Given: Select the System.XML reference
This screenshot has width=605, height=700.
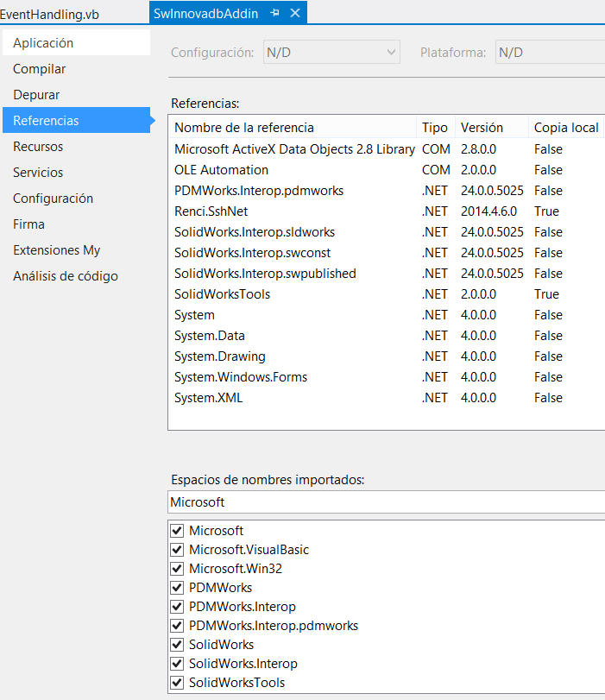Looking at the screenshot, I should (387, 398).
